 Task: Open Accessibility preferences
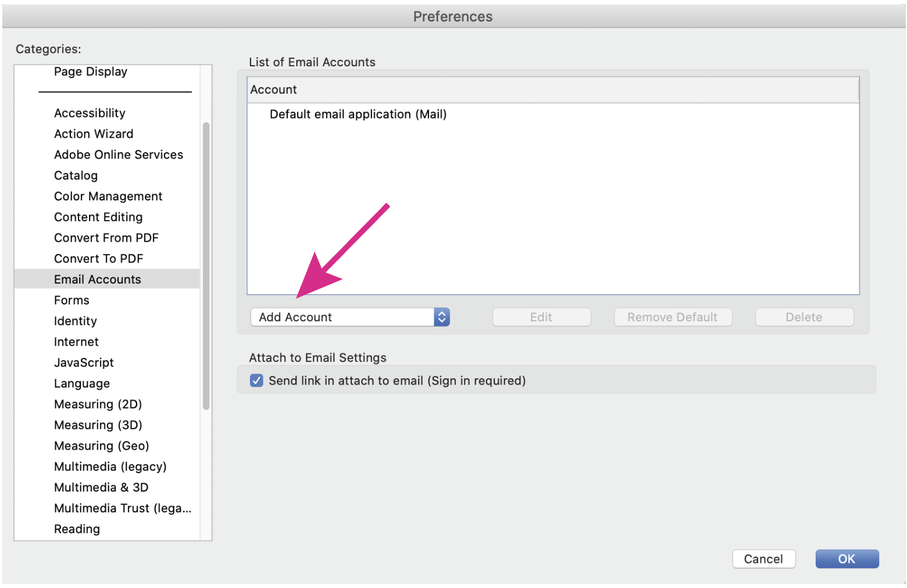[x=89, y=113]
